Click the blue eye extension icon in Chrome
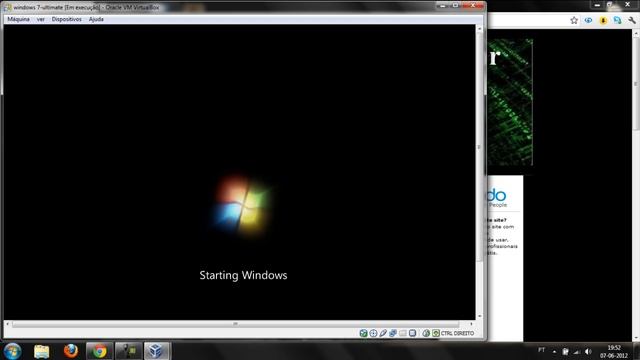Image resolution: width=640 pixels, height=360 pixels. 588,20
